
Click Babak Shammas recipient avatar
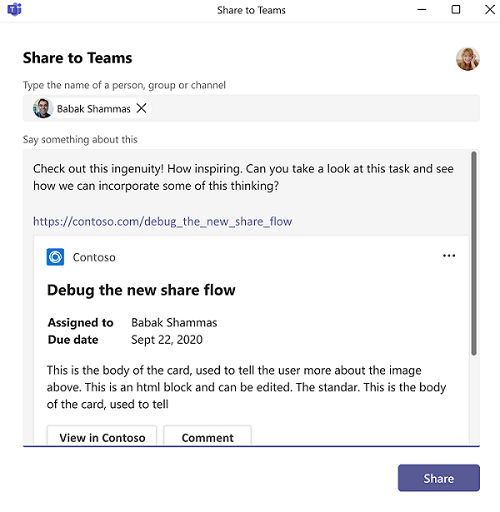click(43, 108)
